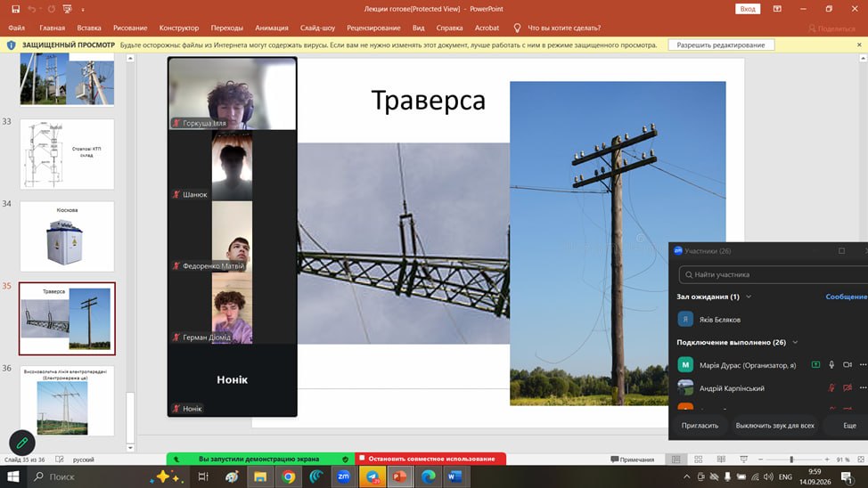The width and height of the screenshot is (868, 488).
Task: Open the Zoom app in the taskbar
Action: click(343, 476)
